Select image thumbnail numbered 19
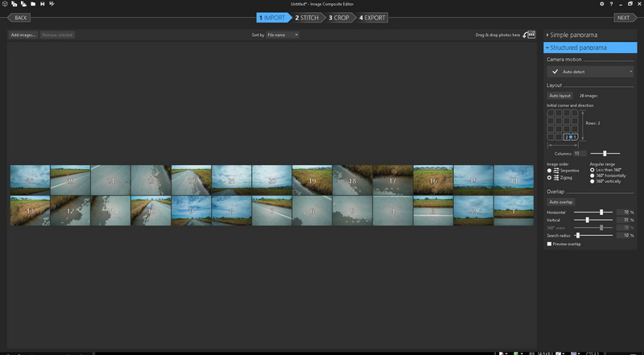644x355 pixels. pos(312,180)
